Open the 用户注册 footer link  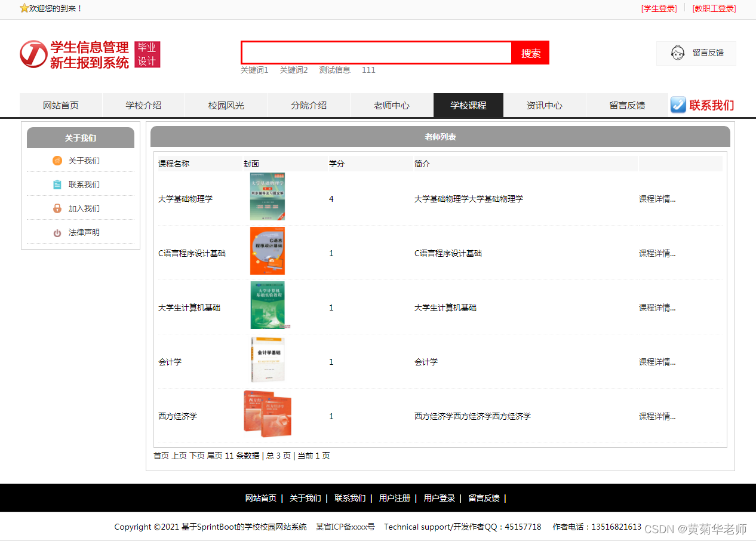(394, 497)
